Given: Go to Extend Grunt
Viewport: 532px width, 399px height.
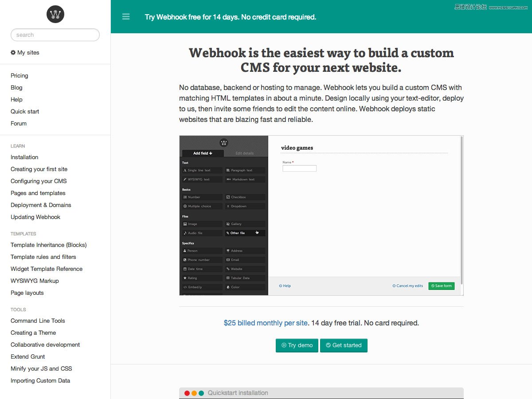Looking at the screenshot, I should [28, 357].
